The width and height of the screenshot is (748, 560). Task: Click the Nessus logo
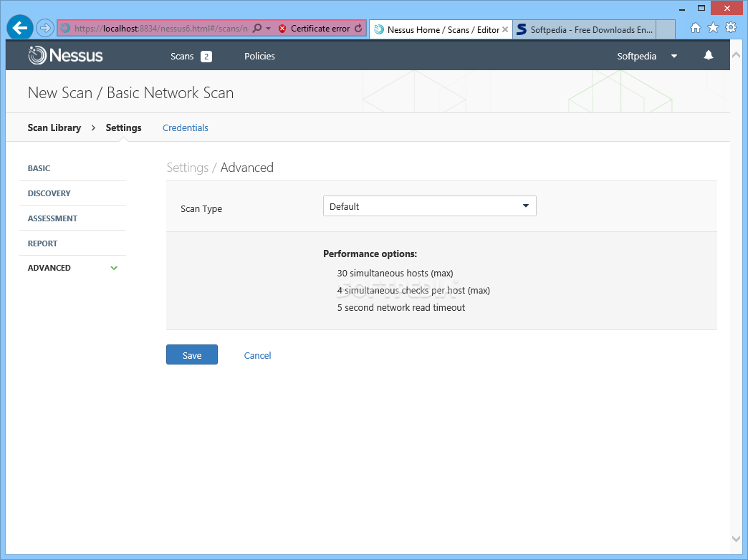pyautogui.click(x=65, y=55)
